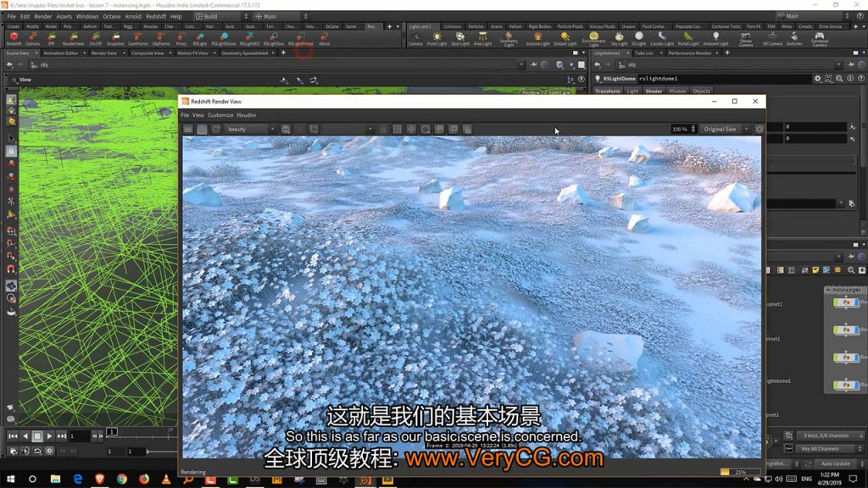Image resolution: width=868 pixels, height=488 pixels.
Task: Click the render progress bar
Action: pos(741,472)
